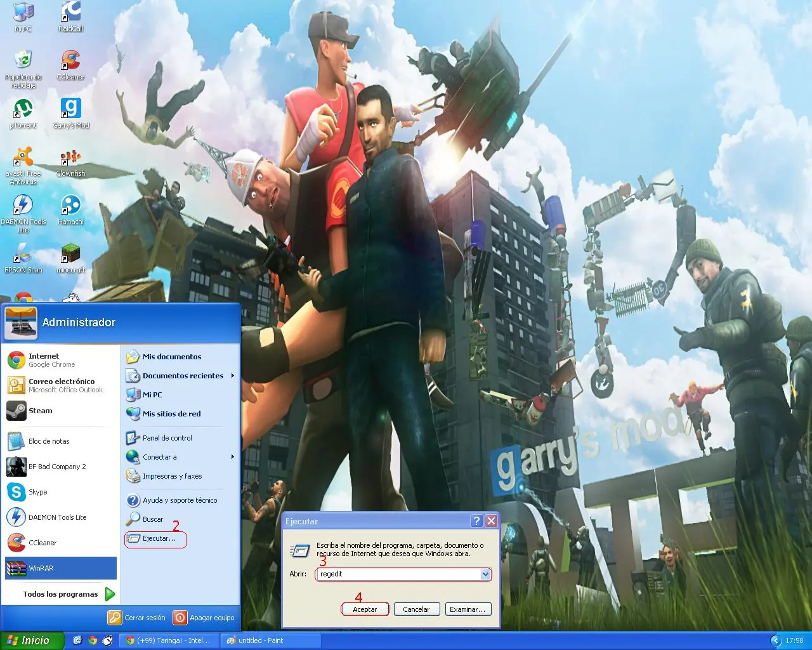Click the Administrador user picture in Start menu
Viewport: 812px width, 650px height.
click(21, 322)
